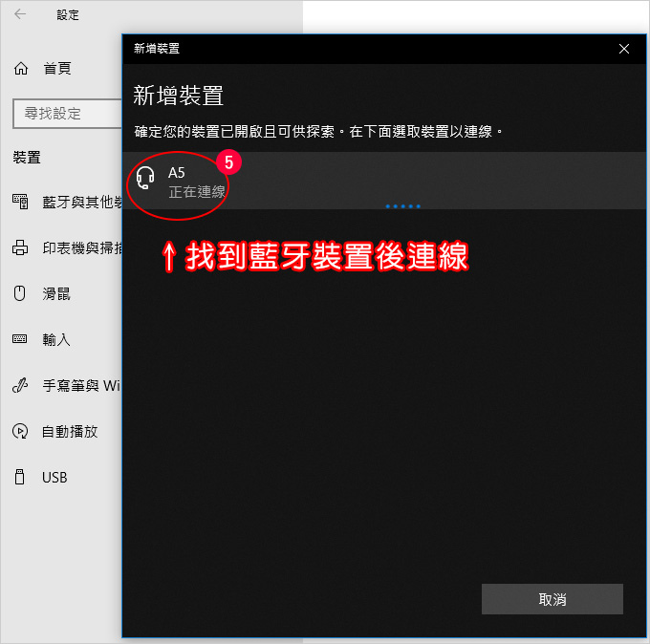
Task: Click the 尋找設定 search field
Action: pos(67,113)
